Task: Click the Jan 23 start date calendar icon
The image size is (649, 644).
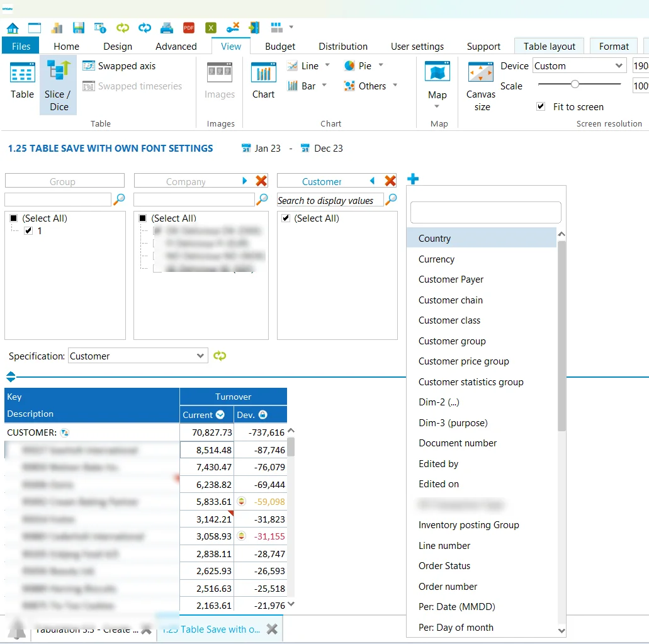Action: tap(246, 148)
